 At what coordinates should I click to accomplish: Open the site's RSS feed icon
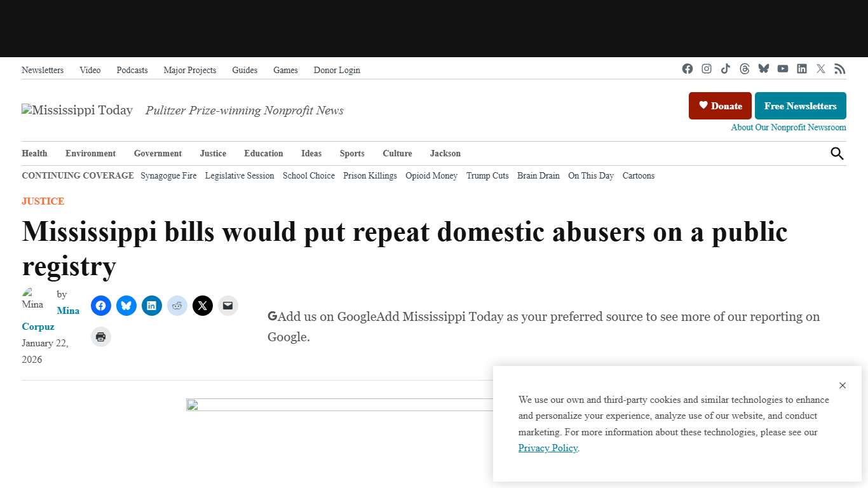[x=839, y=69]
